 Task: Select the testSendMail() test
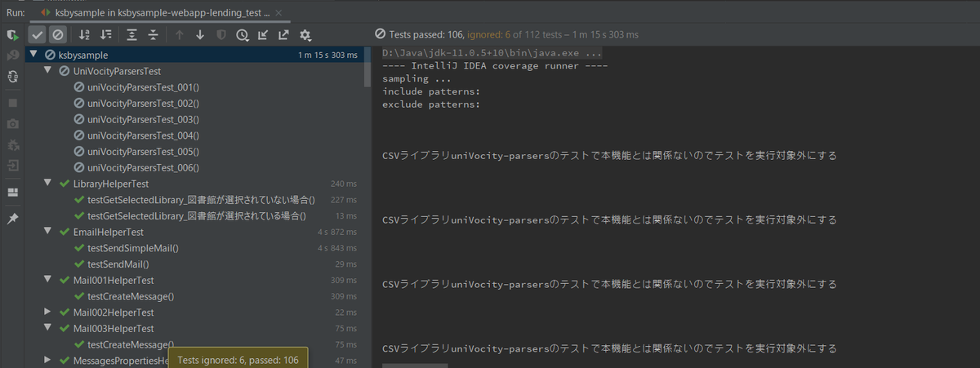click(118, 264)
